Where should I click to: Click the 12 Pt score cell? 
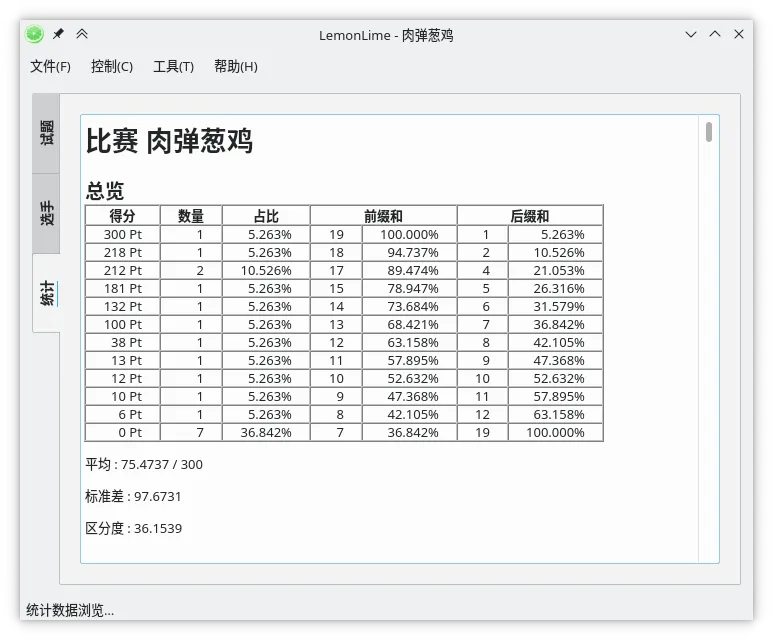point(122,378)
